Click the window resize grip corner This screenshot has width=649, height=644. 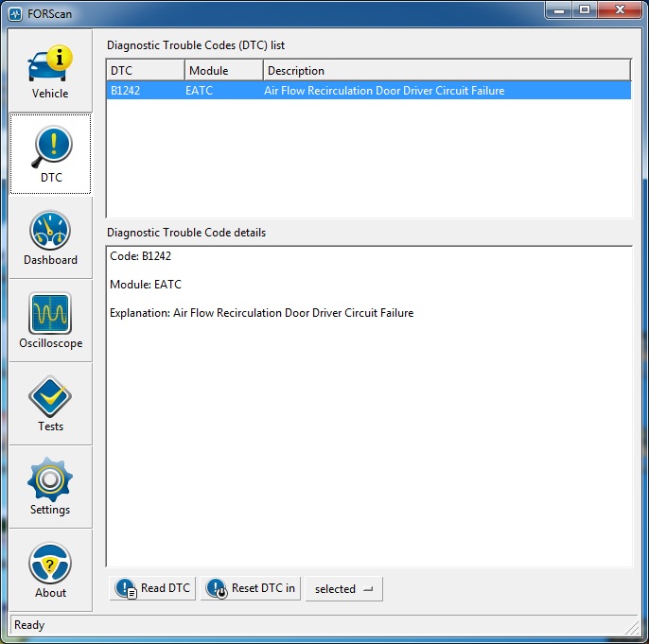tap(632, 628)
